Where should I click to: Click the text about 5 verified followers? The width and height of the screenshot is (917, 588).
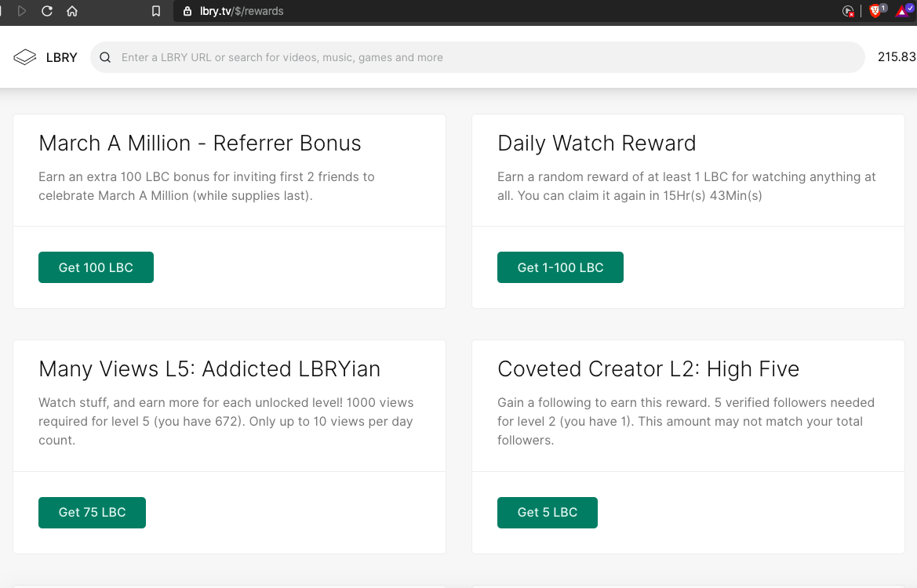pos(686,421)
